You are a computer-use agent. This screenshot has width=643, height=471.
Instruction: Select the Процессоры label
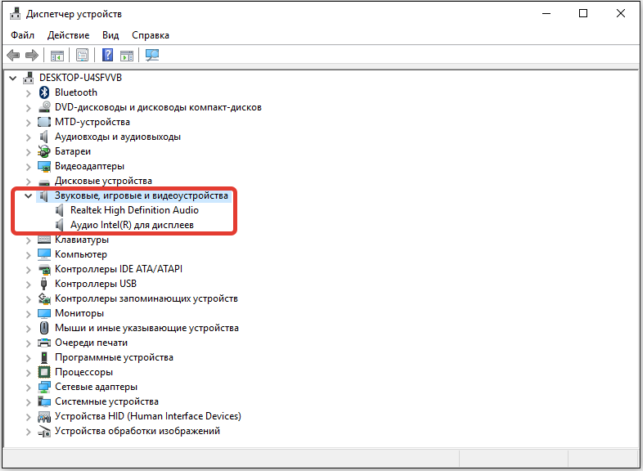[84, 372]
